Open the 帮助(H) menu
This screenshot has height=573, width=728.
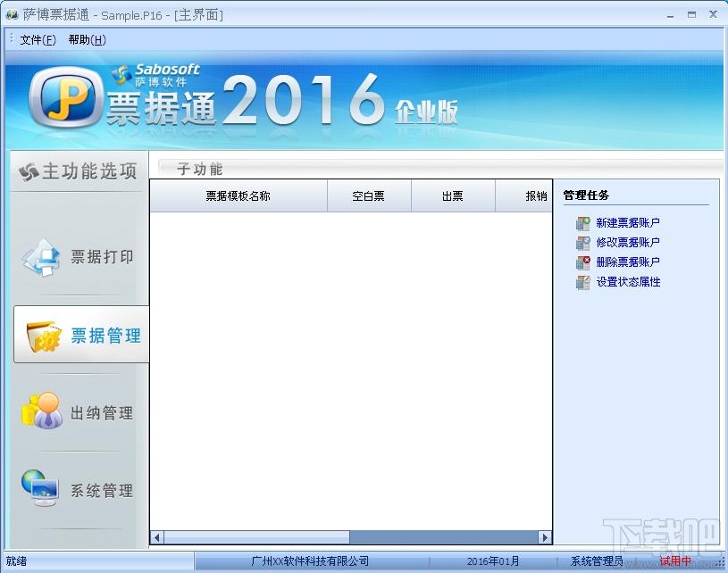87,40
